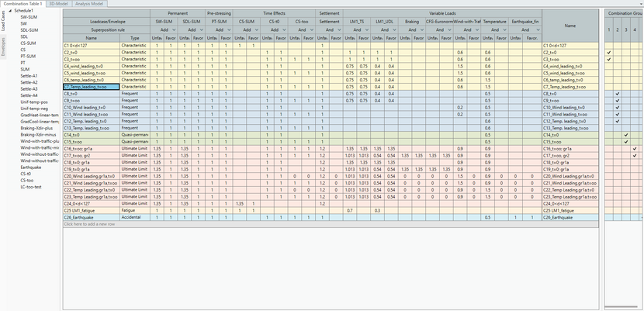644x311 pixels.
Task: Toggle group 3 checkbox for C14_t=0
Action: coord(625,133)
